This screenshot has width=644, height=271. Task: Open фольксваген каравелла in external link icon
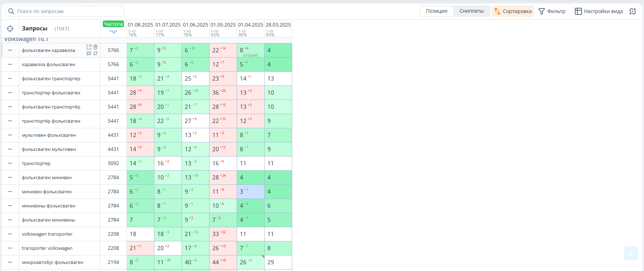point(89,47)
